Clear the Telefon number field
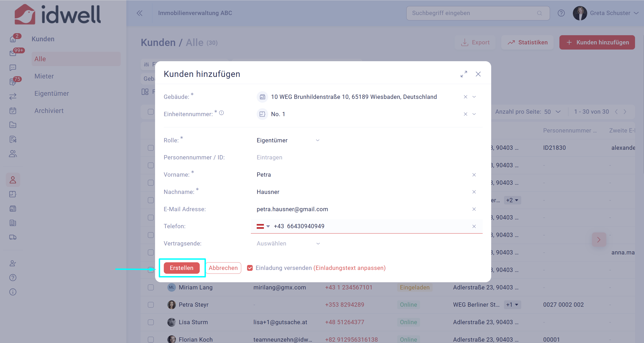This screenshot has height=343, width=644. pos(474,226)
